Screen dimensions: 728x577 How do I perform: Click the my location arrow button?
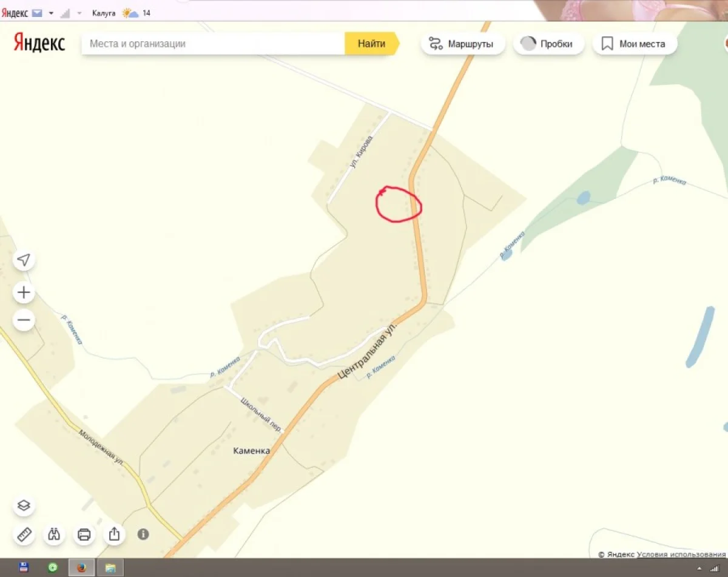[24, 260]
